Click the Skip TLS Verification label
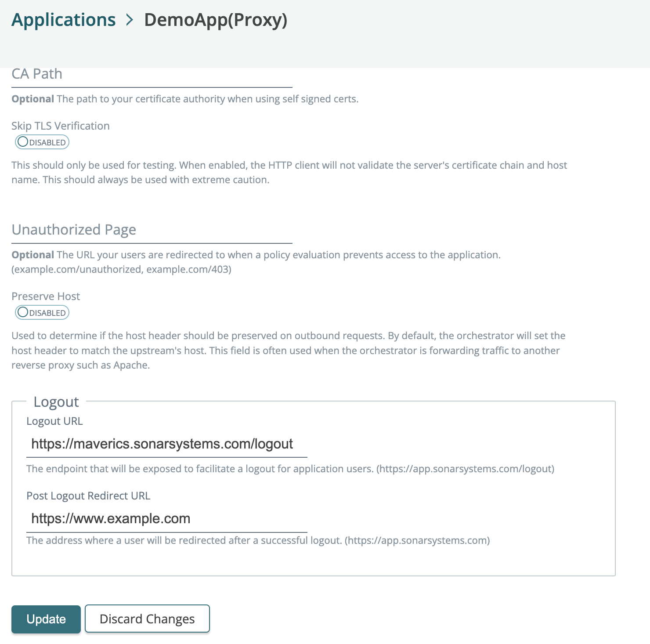Image resolution: width=650 pixels, height=644 pixels. click(61, 126)
